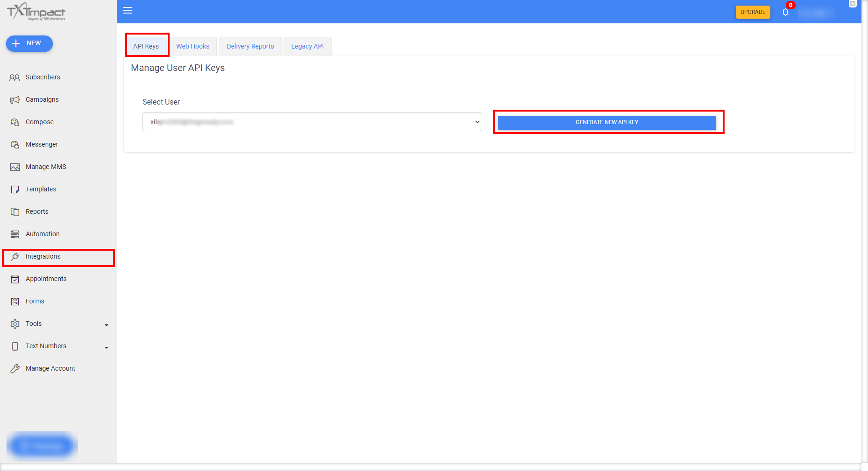Switch to the Web Hooks tab
The width and height of the screenshot is (868, 471).
coord(193,46)
